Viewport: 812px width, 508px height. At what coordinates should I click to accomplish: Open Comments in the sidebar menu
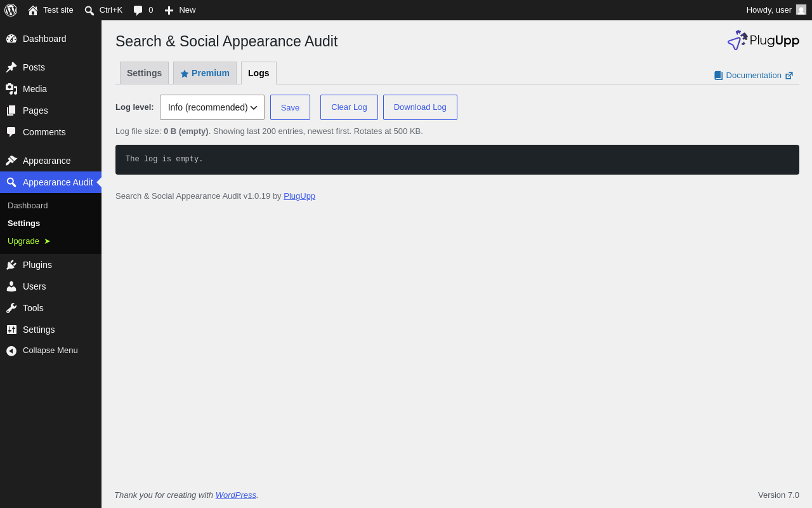point(51,132)
